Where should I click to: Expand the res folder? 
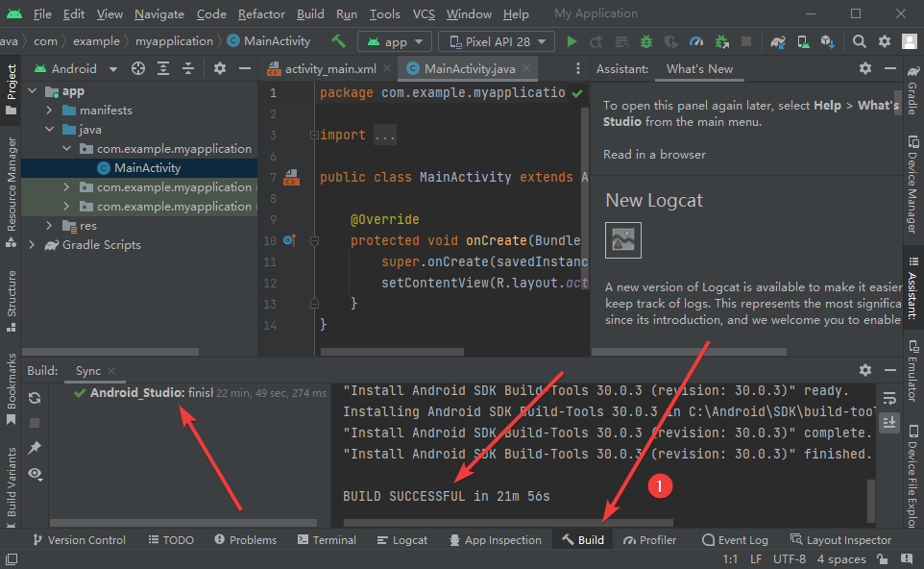[x=50, y=226]
